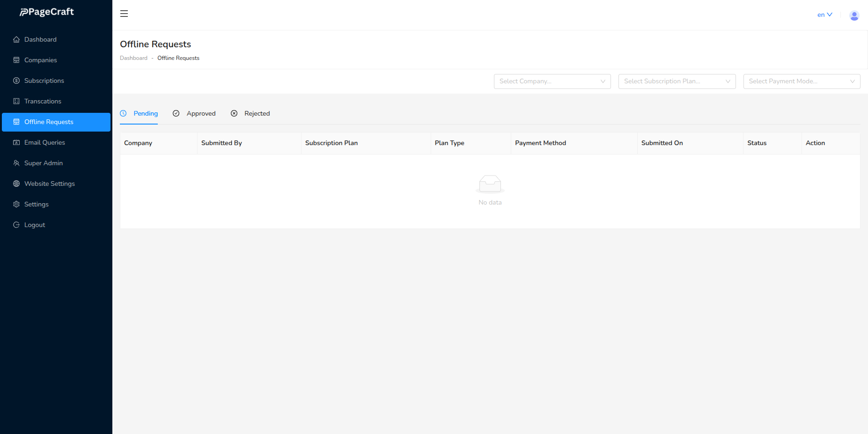
Task: Click the Settings gear icon in sidebar
Action: [16, 205]
